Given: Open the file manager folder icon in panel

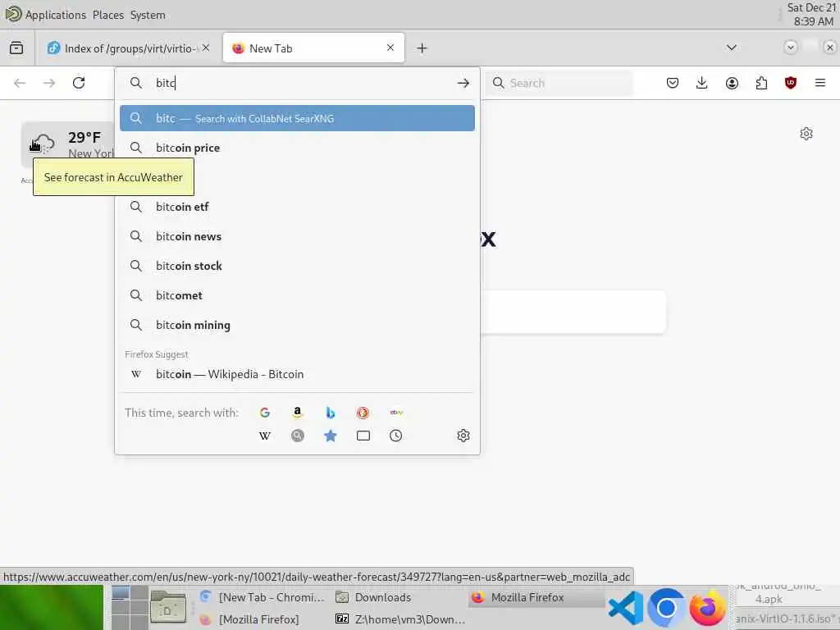Looking at the screenshot, I should [168, 608].
